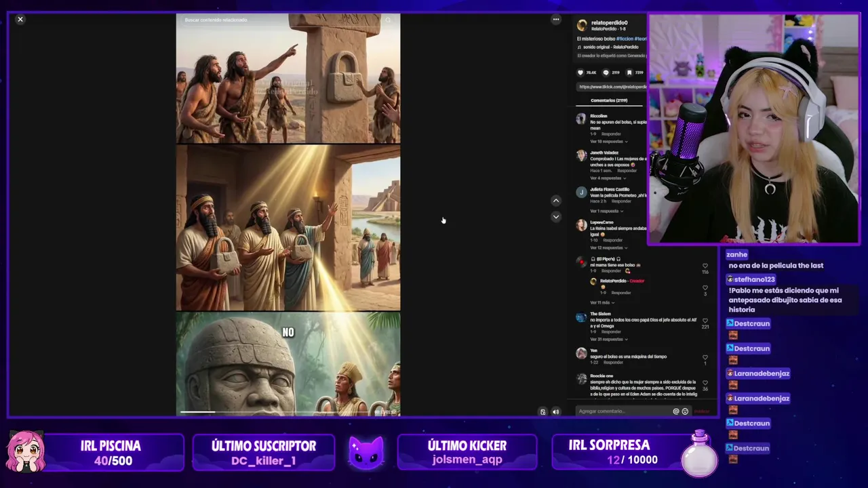
Task: Click the IRL SORPRESA 12/10000 goal
Action: tap(624, 453)
